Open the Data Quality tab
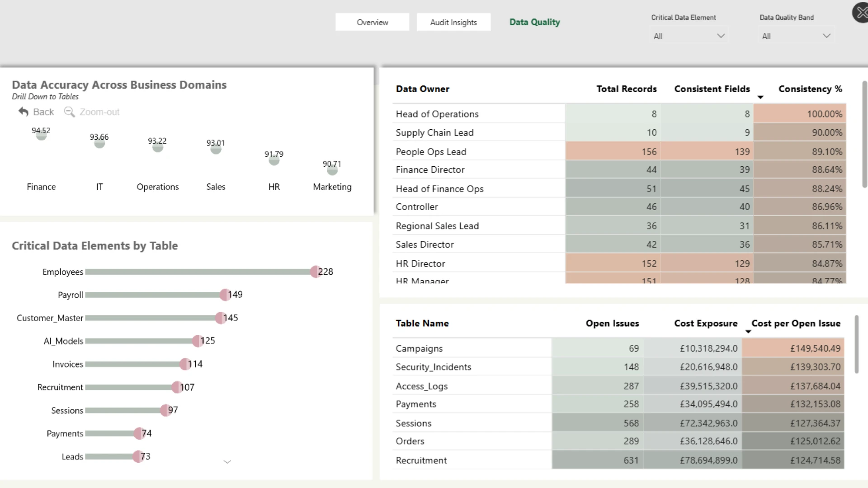This screenshot has width=868, height=488. 534,22
